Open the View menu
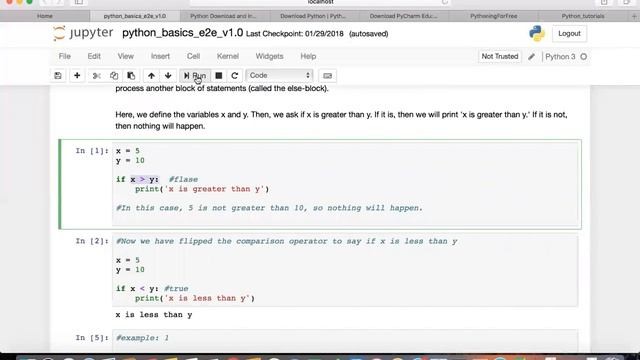640x360 pixels. [x=126, y=56]
